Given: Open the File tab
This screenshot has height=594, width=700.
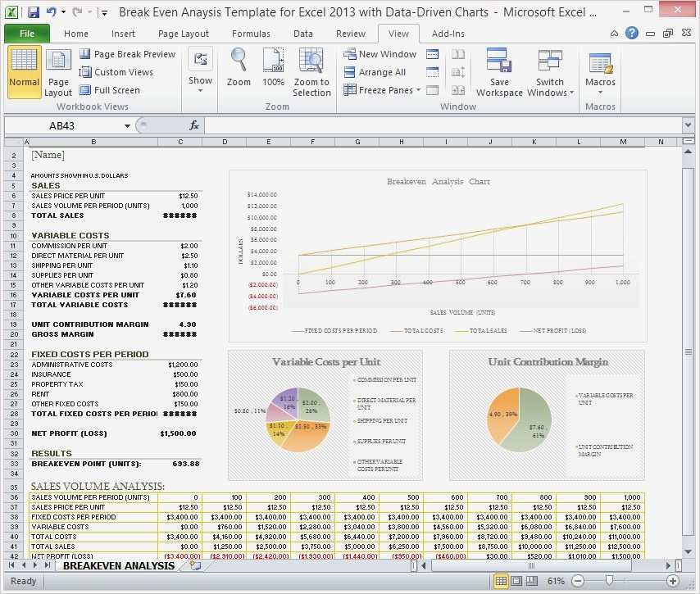Looking at the screenshot, I should [x=27, y=34].
